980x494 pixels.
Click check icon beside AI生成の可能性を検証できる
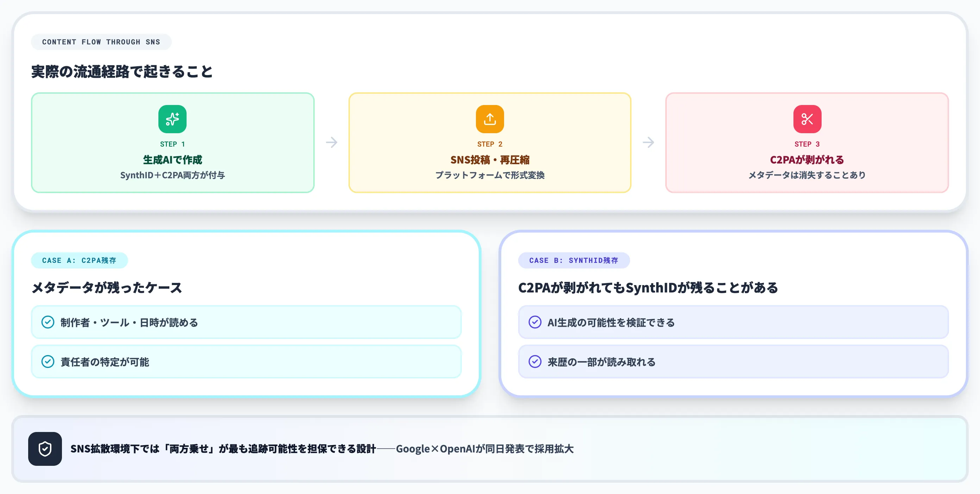534,322
